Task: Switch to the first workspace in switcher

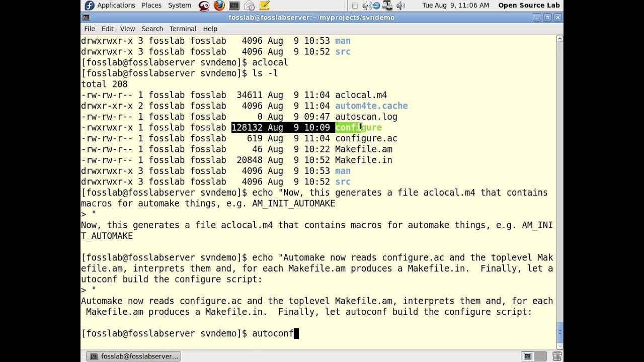Action: 527,356
